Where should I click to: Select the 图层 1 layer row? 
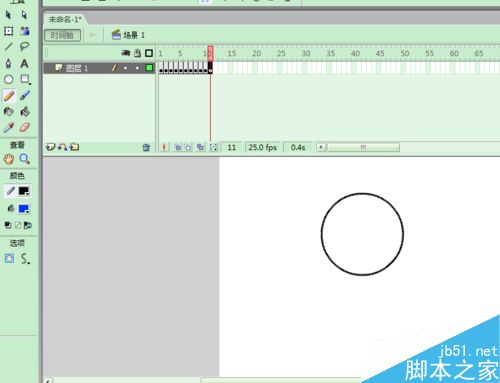point(99,68)
